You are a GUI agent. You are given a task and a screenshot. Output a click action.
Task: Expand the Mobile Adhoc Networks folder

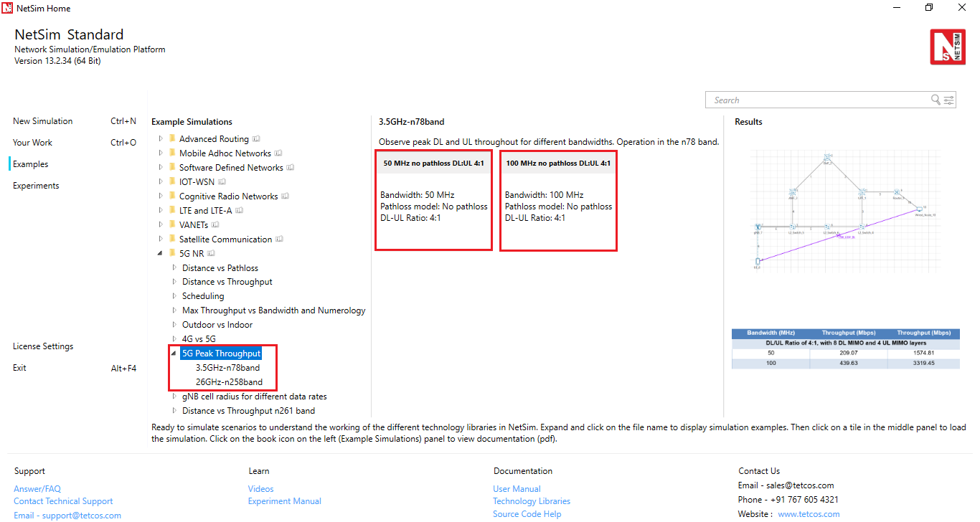(161, 153)
